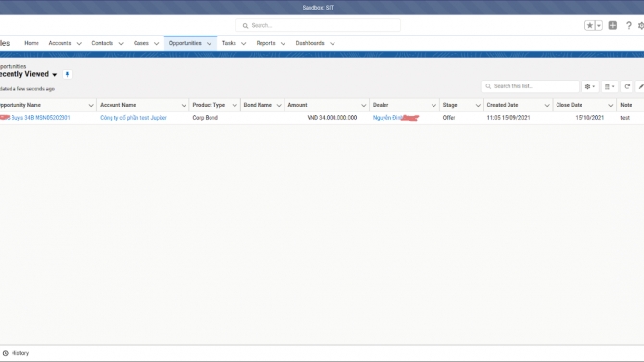Open the global actions plus icon
Screen dimensions: 644x362
tap(613, 26)
